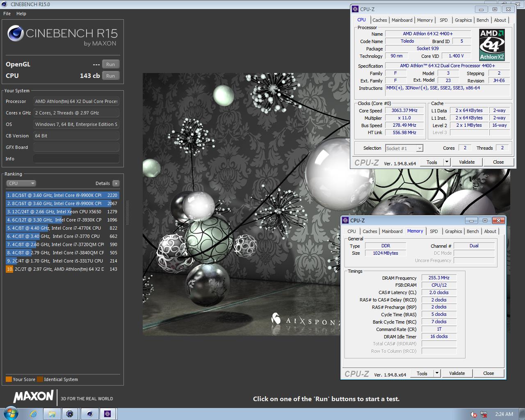The width and height of the screenshot is (525, 420).
Task: Switch to CPU tab in Memory CPU-Z window
Action: point(352,231)
